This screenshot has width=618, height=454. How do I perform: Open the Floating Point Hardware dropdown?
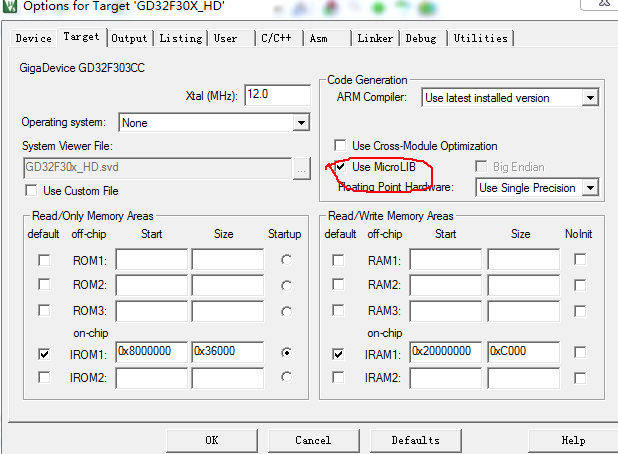click(537, 188)
